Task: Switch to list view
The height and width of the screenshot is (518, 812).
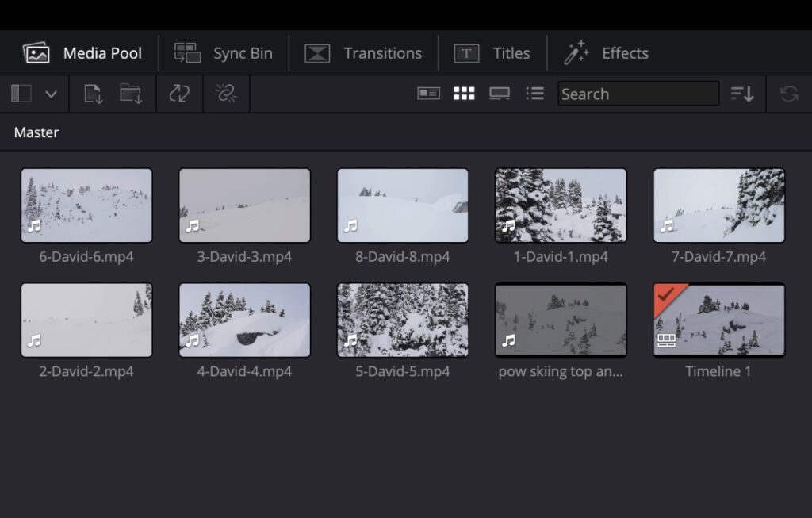Action: point(535,94)
